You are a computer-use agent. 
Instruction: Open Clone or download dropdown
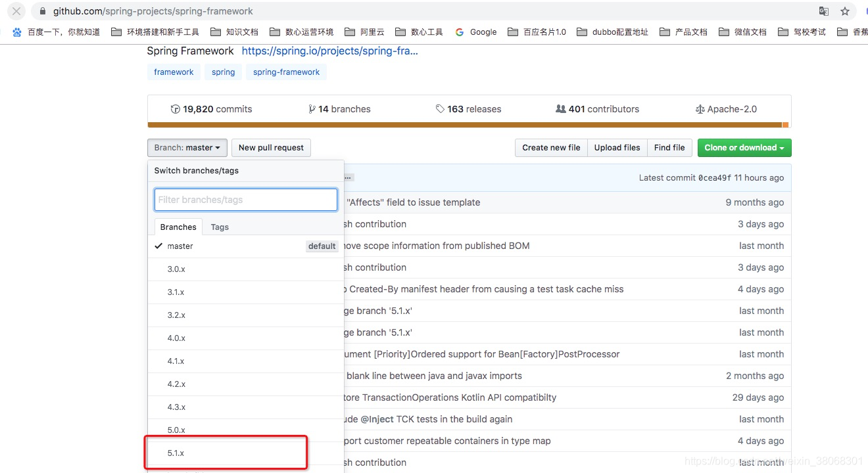(744, 148)
